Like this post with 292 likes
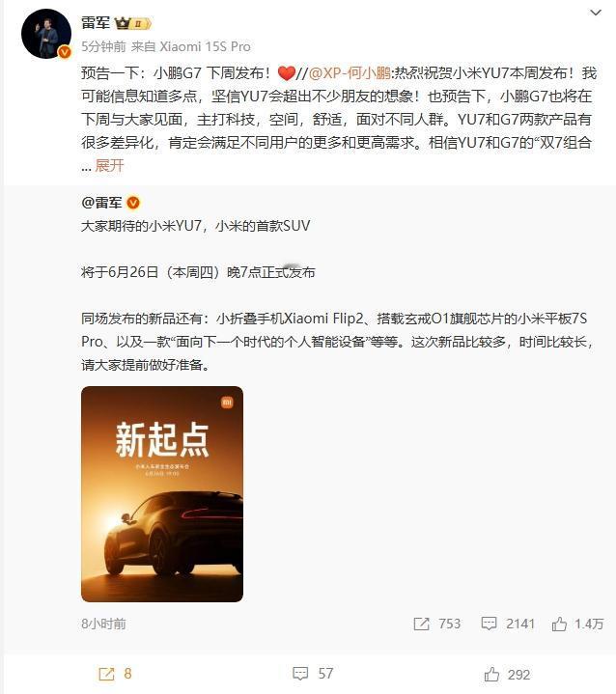 491,674
